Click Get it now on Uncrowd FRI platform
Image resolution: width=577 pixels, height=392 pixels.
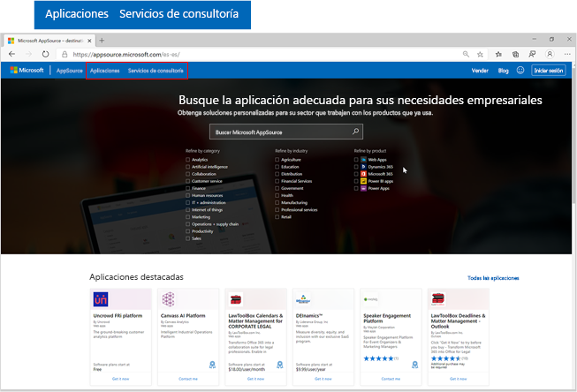(121, 379)
